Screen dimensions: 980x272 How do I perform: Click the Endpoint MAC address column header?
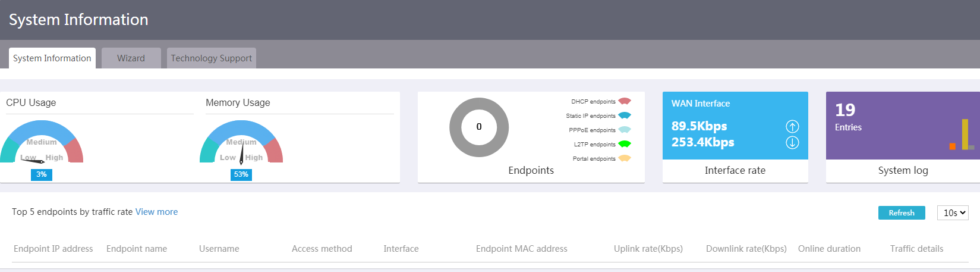pos(522,249)
